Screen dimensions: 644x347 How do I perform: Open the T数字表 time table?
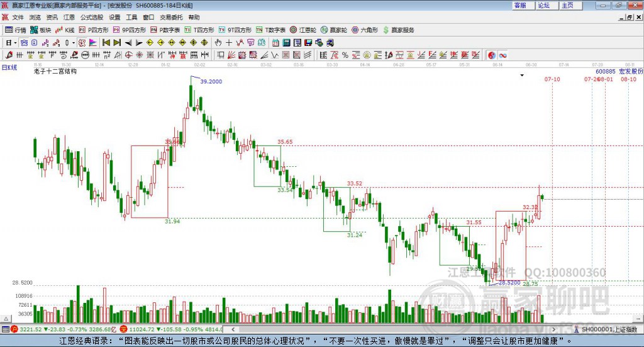coord(270,30)
